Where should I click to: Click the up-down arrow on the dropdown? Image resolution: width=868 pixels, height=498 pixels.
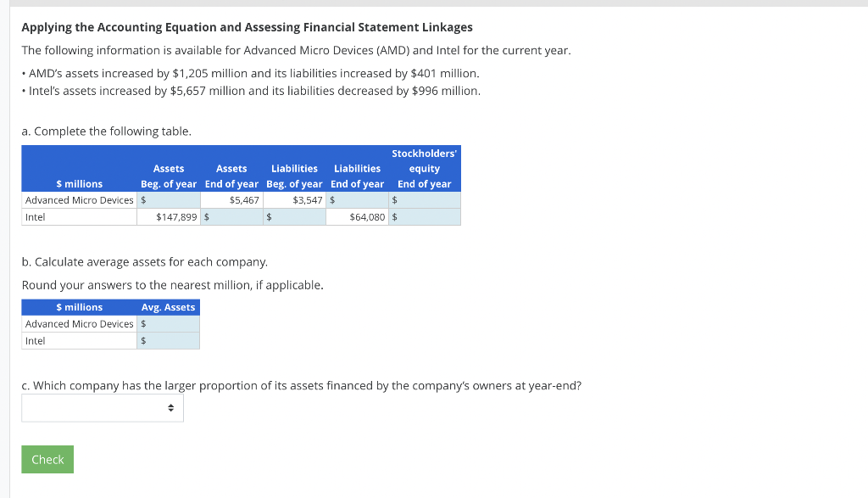(170, 407)
